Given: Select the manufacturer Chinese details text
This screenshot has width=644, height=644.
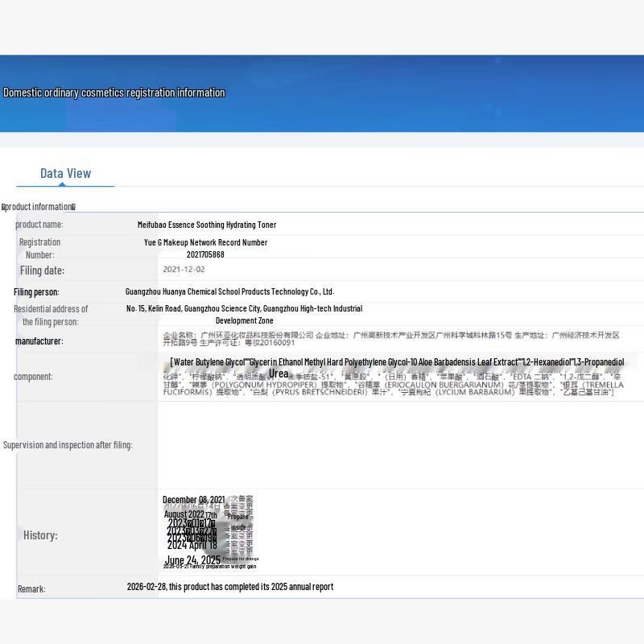Looking at the screenshot, I should click(x=390, y=339).
